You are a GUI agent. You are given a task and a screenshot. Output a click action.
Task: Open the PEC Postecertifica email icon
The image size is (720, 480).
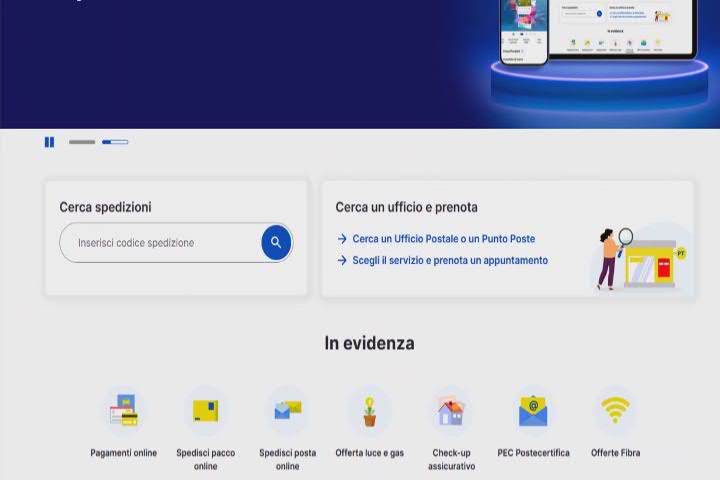point(533,411)
